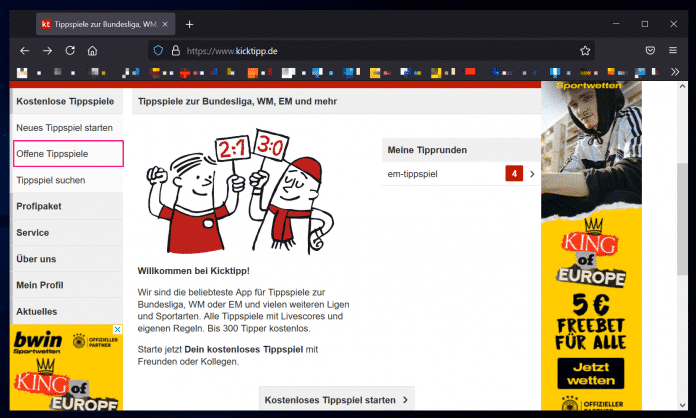Open the em-tippspiel tip round link
Screen dimensions: 696x418
pos(411,174)
